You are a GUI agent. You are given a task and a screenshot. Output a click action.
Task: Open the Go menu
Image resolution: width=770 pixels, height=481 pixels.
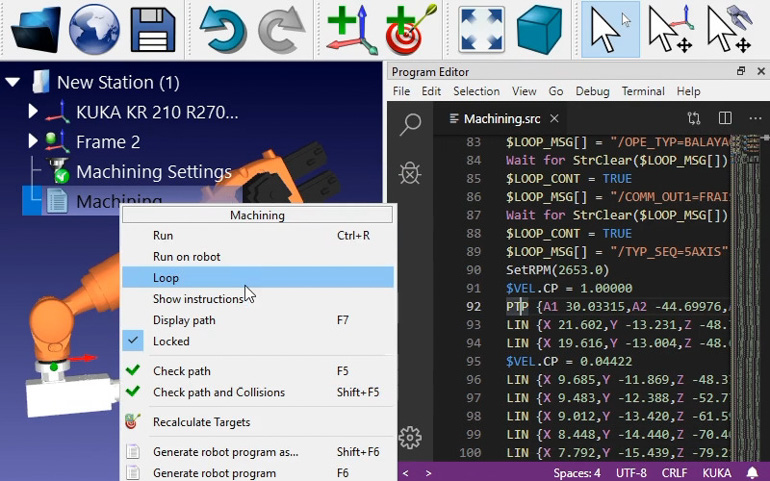[555, 91]
